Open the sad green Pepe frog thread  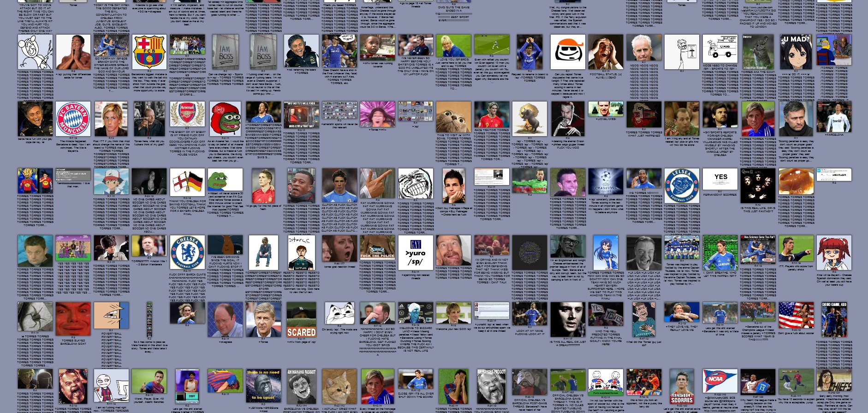click(x=225, y=180)
